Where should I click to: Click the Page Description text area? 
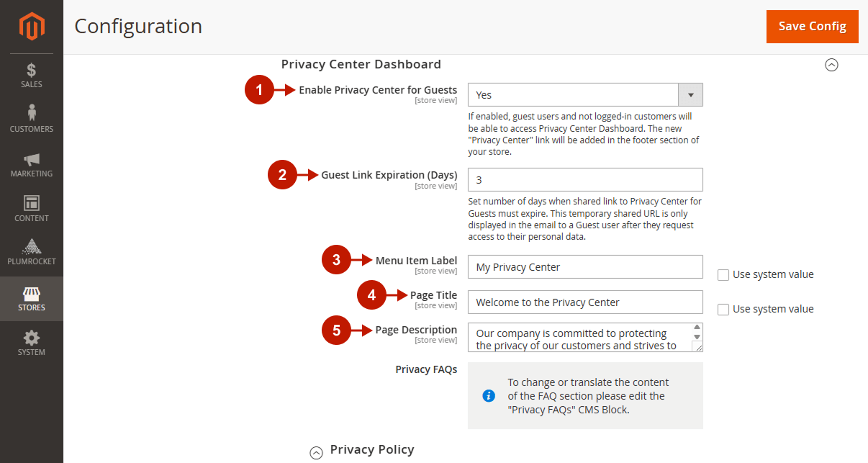585,337
